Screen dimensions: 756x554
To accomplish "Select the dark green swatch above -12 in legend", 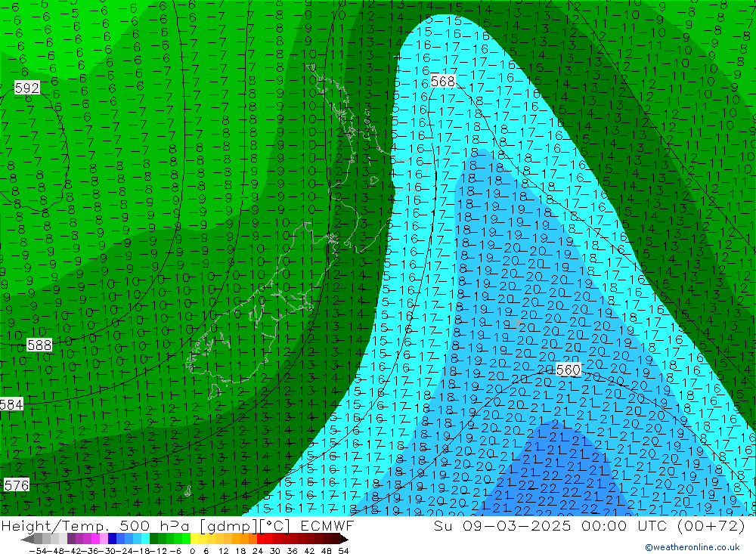I will pos(153,540).
